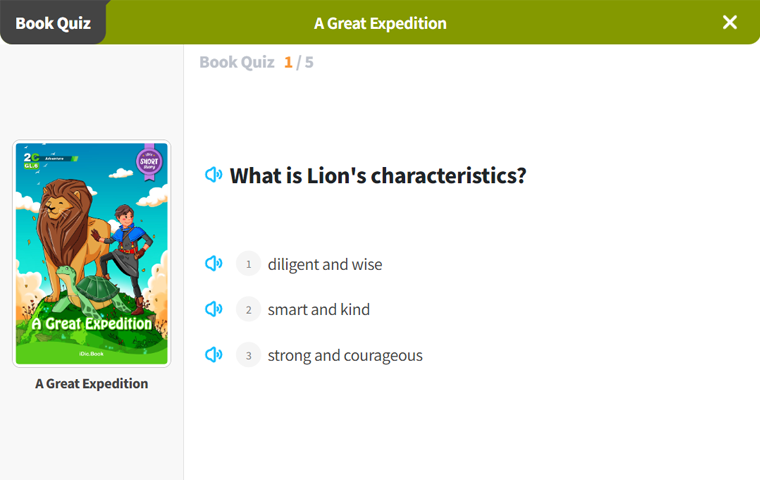Select the numbered circle for option 1

coord(248,264)
